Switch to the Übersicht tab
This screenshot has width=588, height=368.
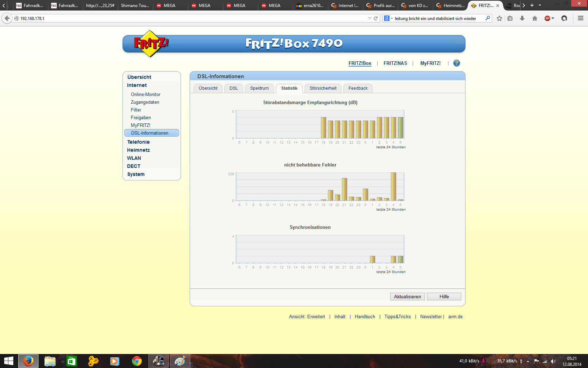(x=208, y=88)
